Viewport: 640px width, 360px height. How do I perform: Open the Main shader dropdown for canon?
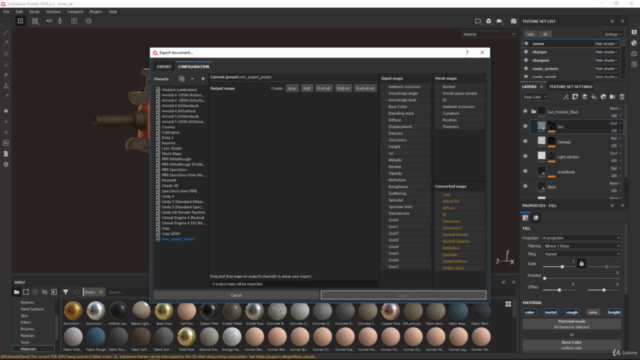pos(607,43)
